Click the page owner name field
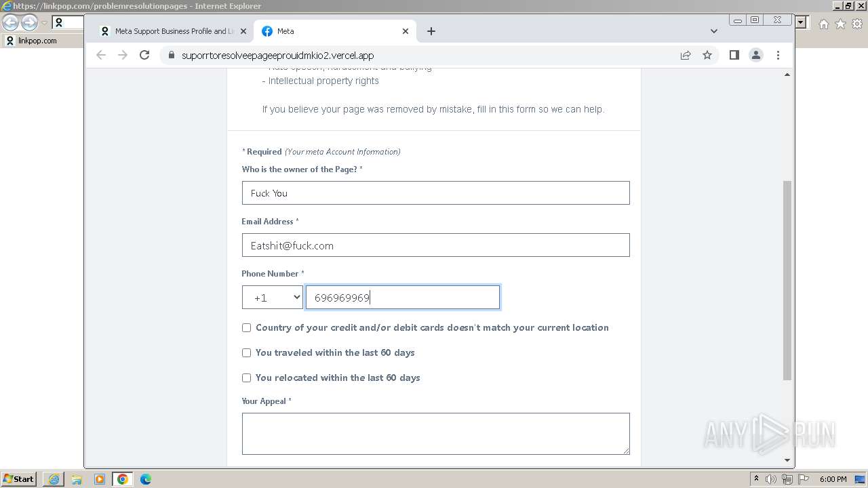The height and width of the screenshot is (488, 868). (x=435, y=192)
